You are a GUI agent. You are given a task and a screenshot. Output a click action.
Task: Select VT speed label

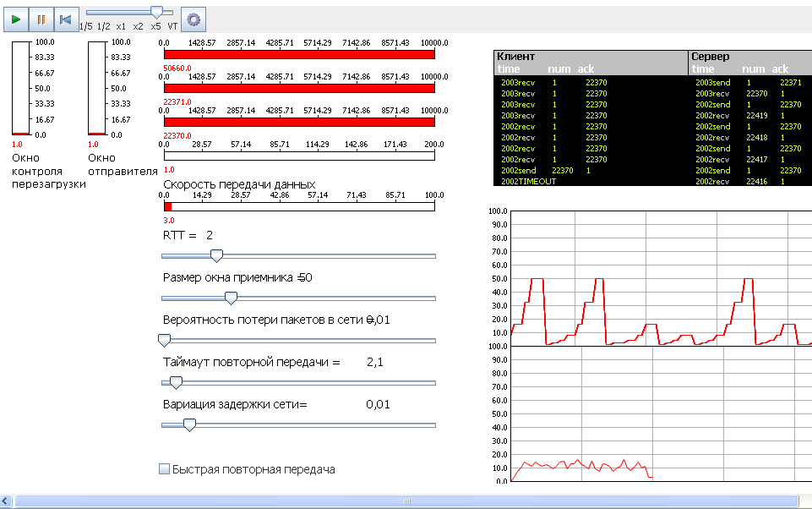tap(172, 26)
